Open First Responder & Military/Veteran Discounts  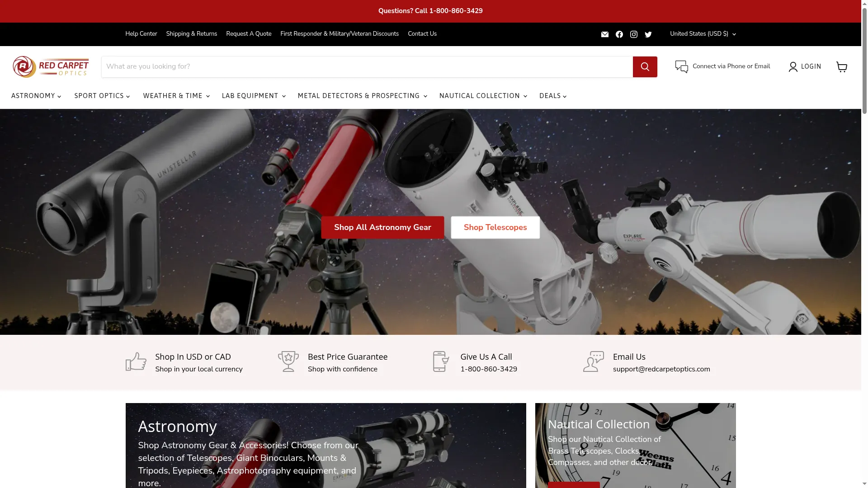coord(340,34)
